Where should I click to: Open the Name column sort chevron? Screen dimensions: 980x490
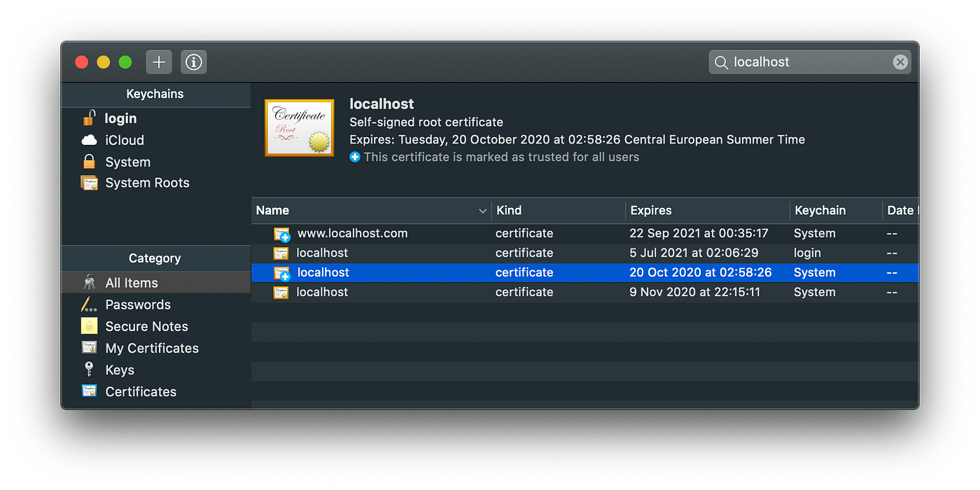click(482, 210)
